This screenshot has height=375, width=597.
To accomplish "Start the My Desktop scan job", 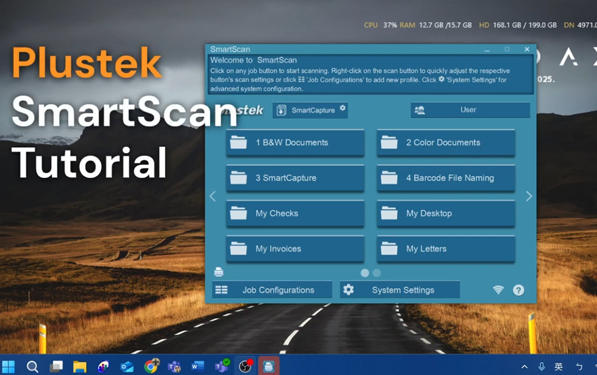I will (x=446, y=214).
